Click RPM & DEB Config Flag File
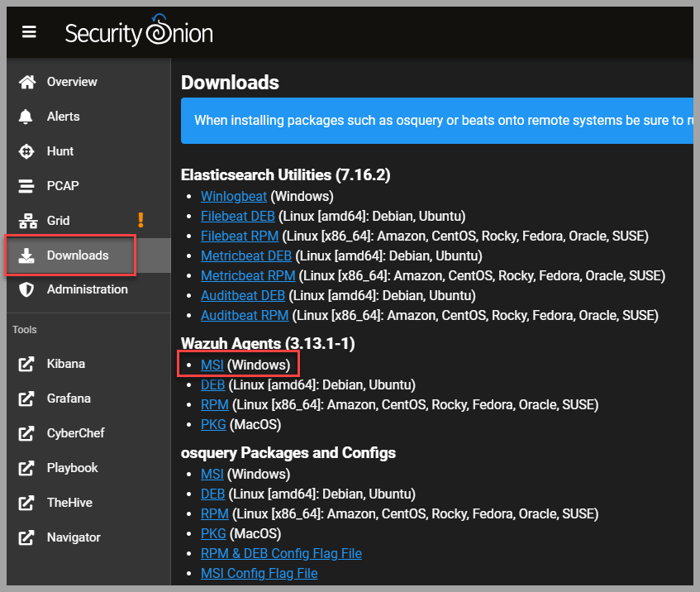 281,554
